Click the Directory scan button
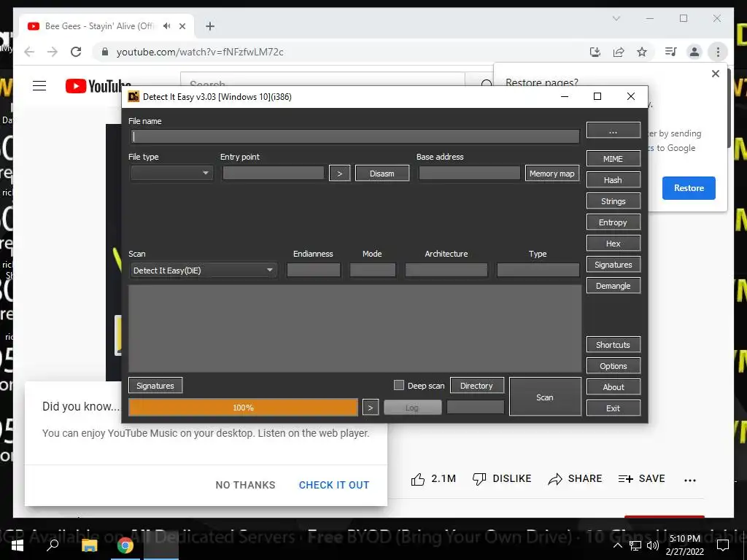This screenshot has width=747, height=560. pyautogui.click(x=476, y=386)
